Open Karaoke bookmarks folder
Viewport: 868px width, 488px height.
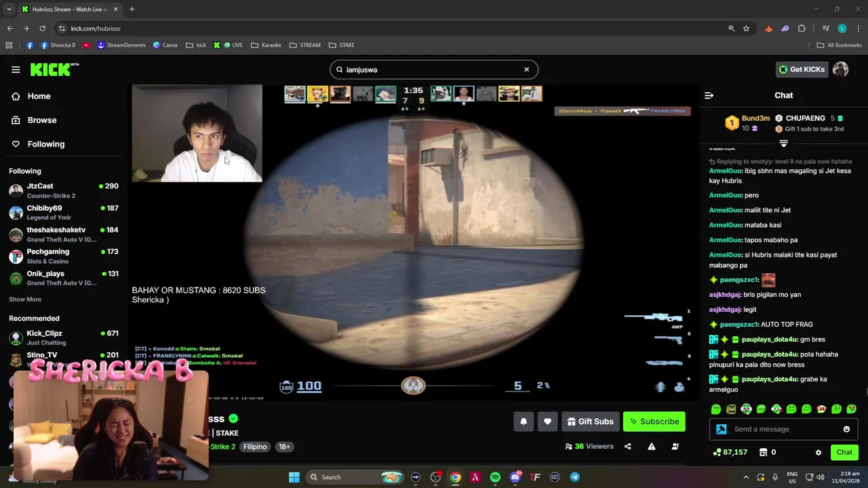(266, 45)
